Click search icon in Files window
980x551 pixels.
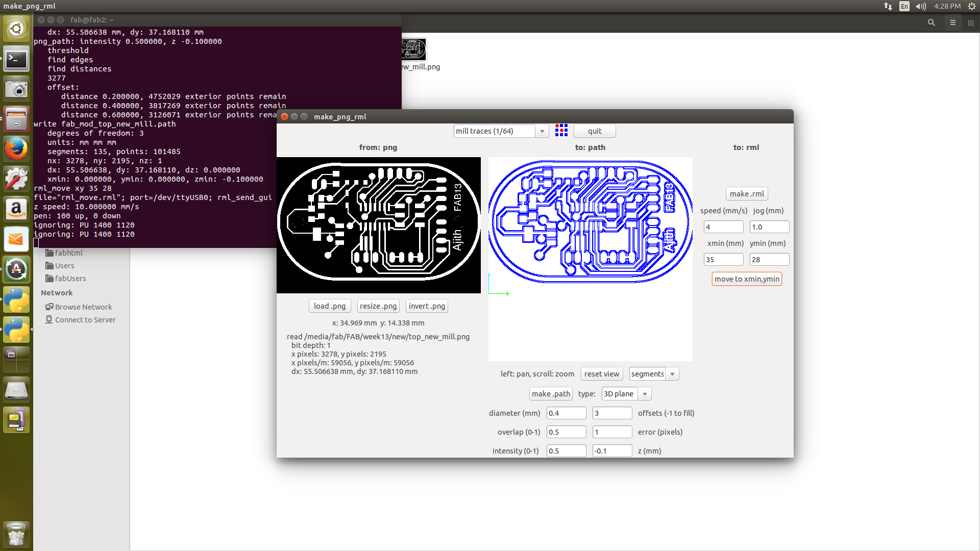click(932, 22)
